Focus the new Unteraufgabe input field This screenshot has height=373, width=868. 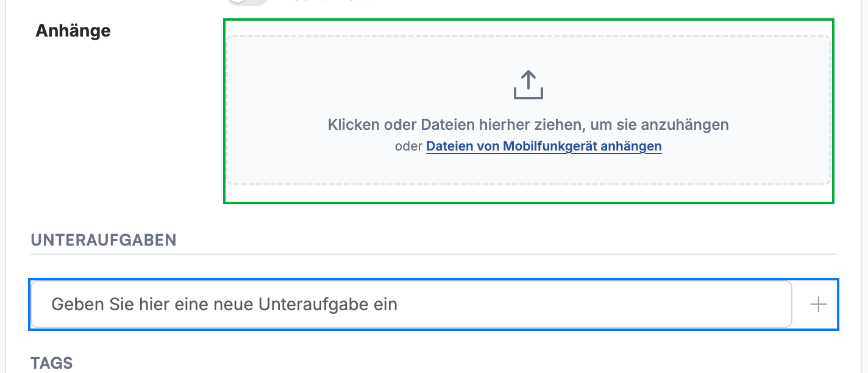tap(411, 304)
